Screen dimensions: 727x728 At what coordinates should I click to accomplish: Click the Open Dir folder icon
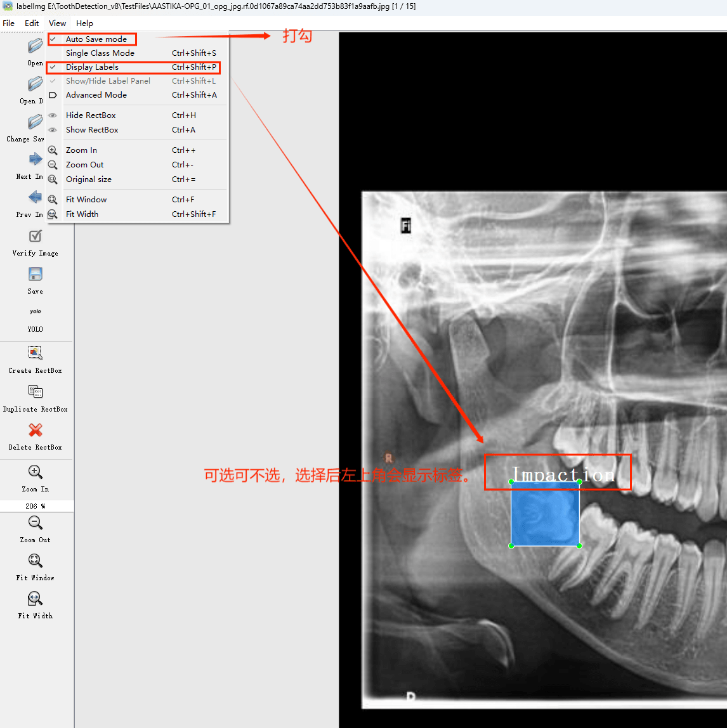tap(36, 84)
